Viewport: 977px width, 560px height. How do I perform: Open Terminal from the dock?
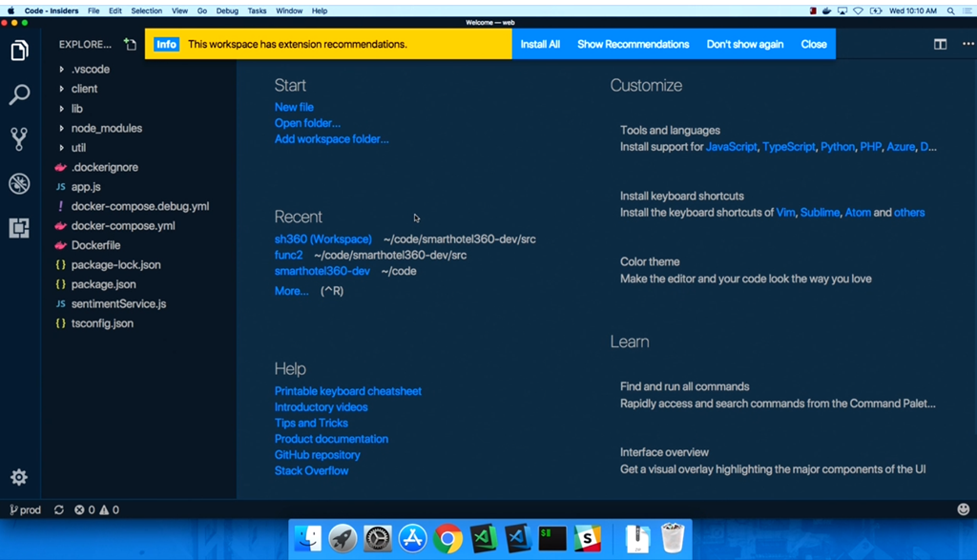pos(552,538)
